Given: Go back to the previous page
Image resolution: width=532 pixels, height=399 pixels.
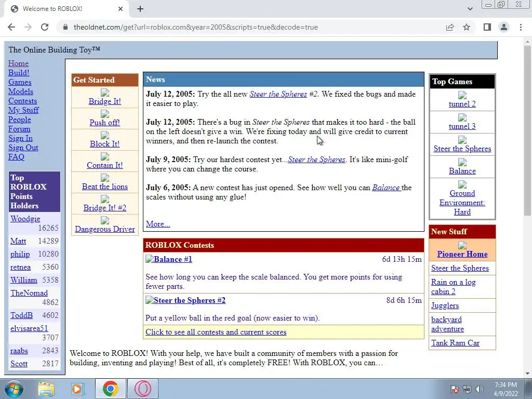Looking at the screenshot, I should pos(11,27).
